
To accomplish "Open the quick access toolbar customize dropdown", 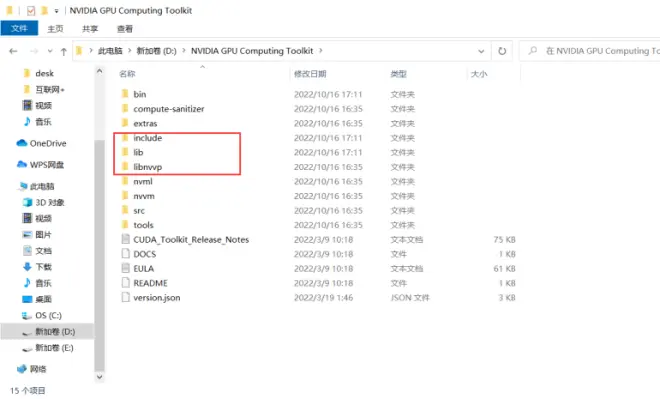I will (x=56, y=11).
